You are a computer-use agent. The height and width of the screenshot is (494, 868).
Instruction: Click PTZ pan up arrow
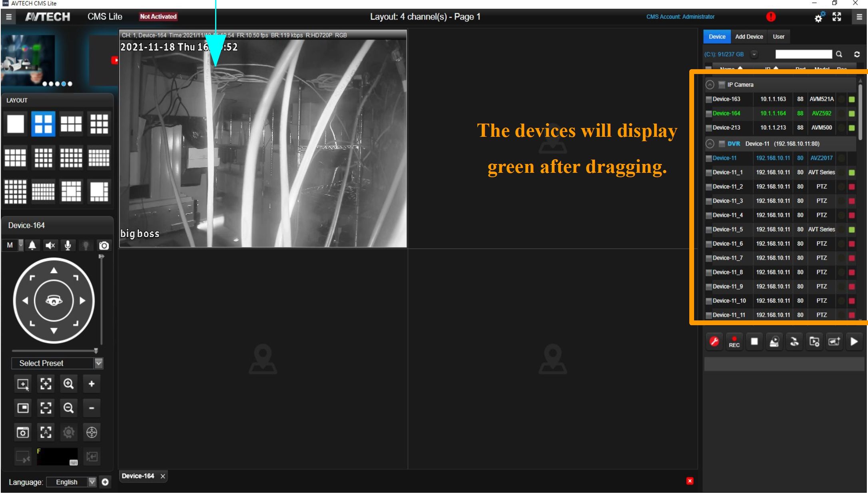(x=54, y=271)
